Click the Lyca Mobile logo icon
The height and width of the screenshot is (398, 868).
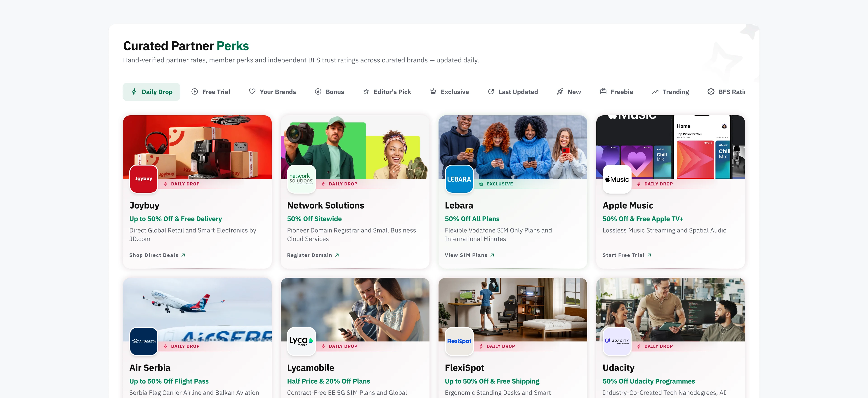pos(301,341)
